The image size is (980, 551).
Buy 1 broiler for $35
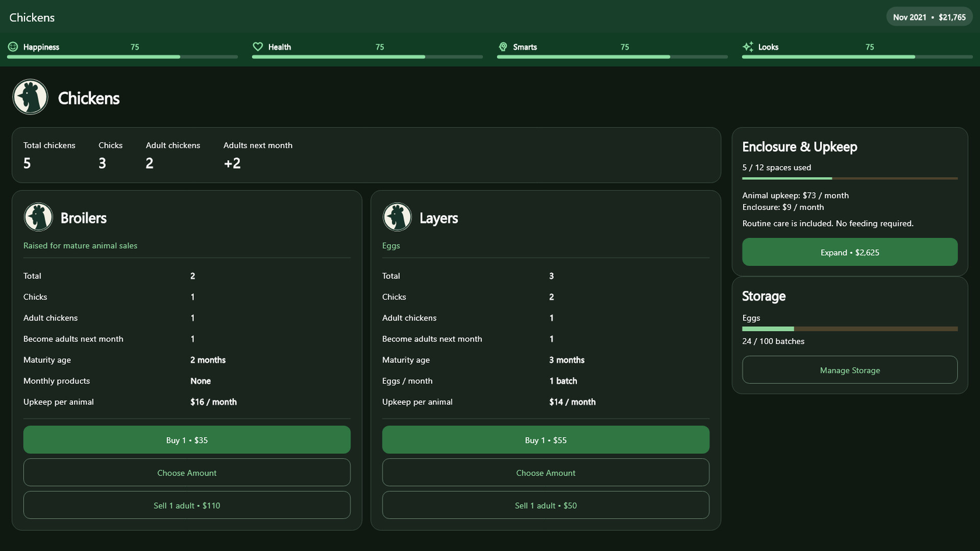point(187,440)
